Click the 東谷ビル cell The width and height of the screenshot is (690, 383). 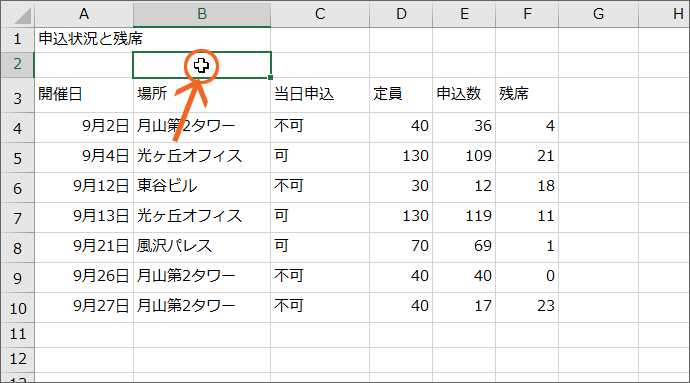202,188
